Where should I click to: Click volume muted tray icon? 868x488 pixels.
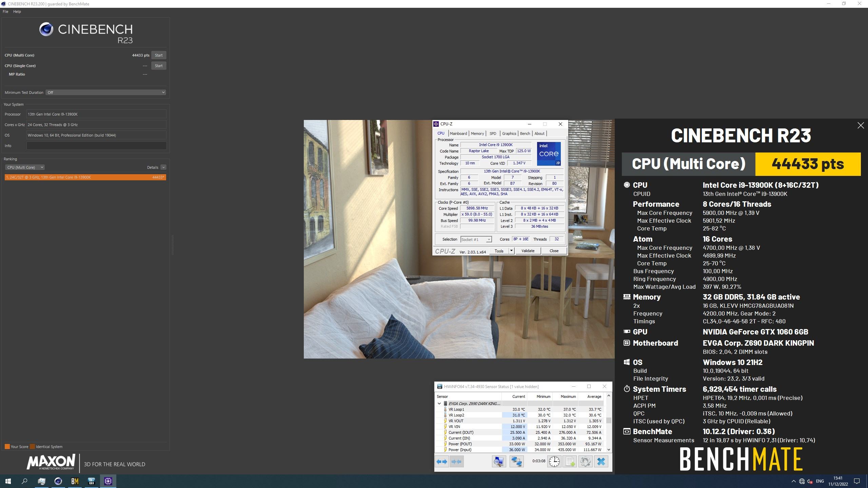[810, 481]
